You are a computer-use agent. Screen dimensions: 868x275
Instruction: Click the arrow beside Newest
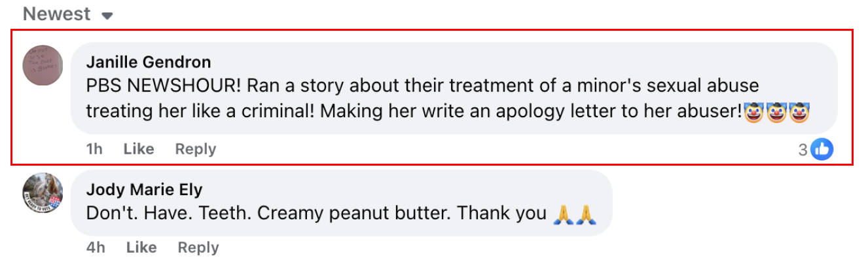point(107,15)
